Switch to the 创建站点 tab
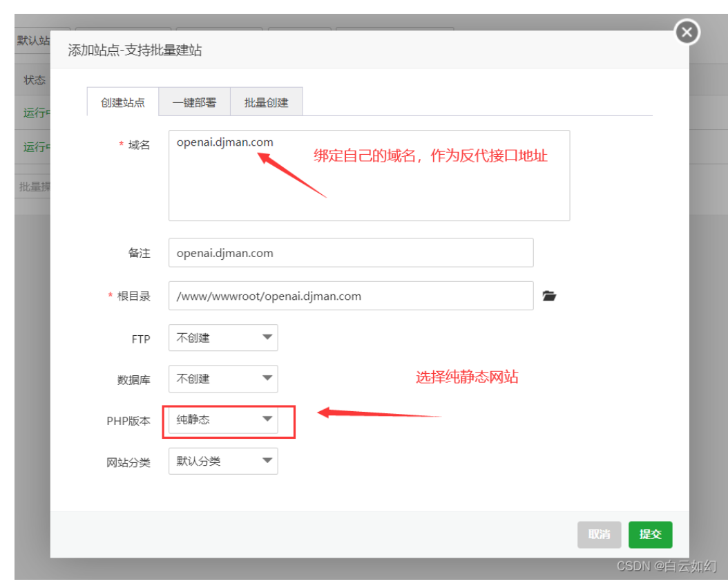 (122, 102)
